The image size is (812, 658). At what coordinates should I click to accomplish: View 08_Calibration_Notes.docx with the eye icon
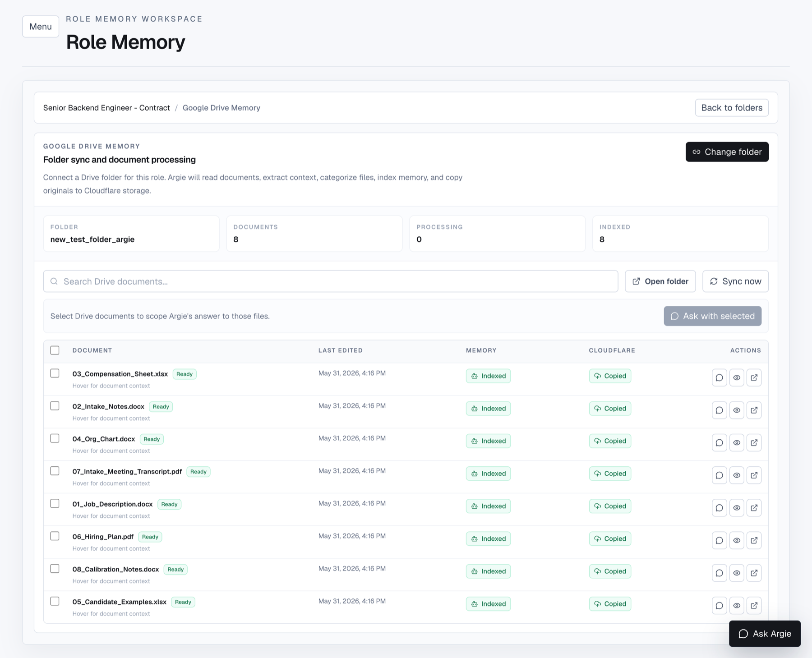tap(737, 573)
